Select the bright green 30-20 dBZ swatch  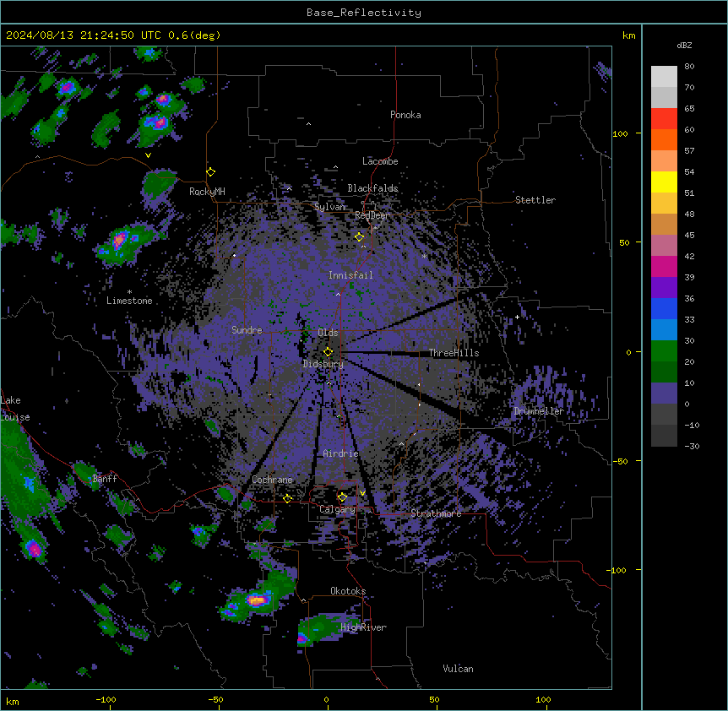click(664, 351)
